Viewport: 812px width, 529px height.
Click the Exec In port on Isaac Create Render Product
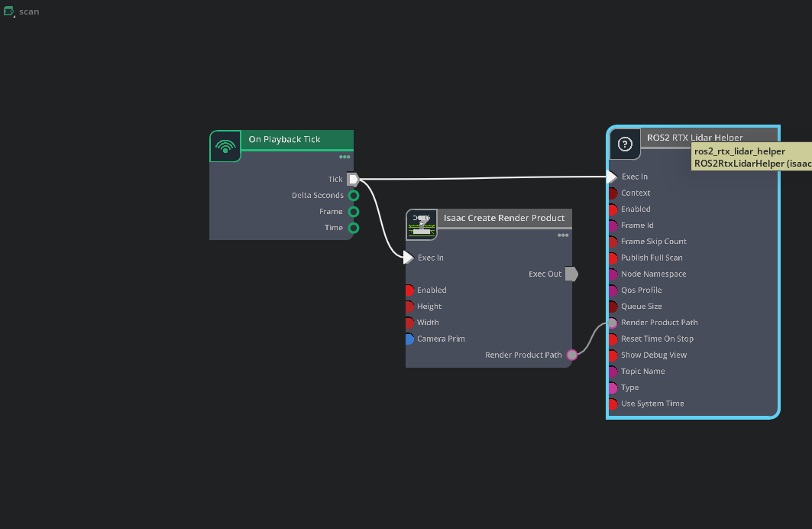coord(409,258)
